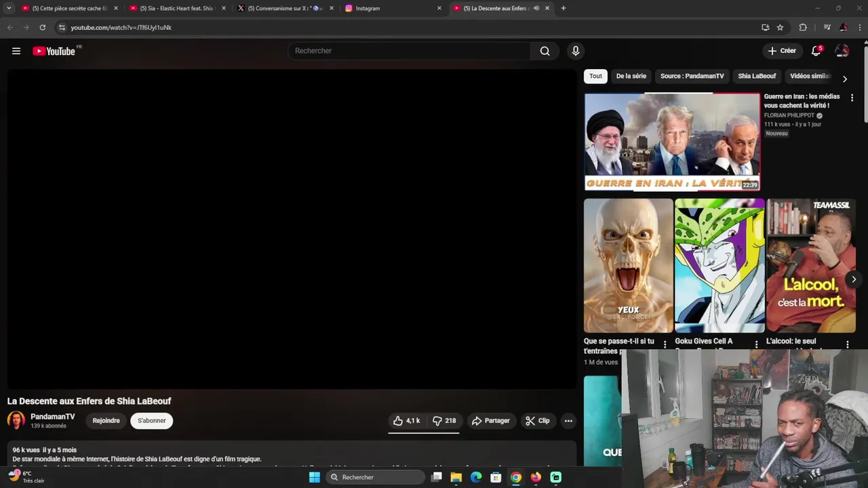This screenshot has width=868, height=488.
Task: Open Microsoft Store from the taskbar
Action: [496, 477]
